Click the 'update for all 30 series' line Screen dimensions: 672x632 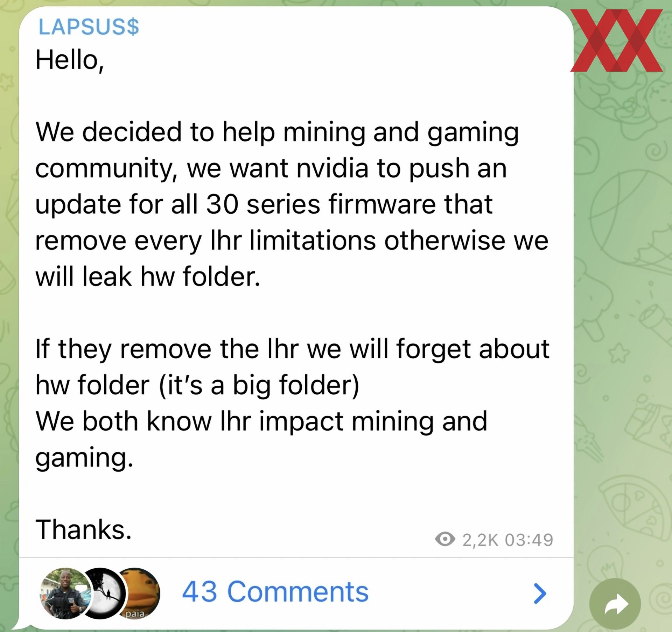(x=264, y=204)
